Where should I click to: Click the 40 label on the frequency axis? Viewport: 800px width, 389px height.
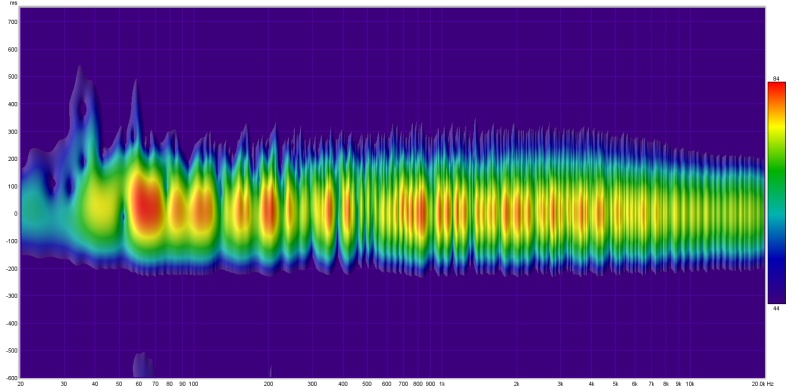95,383
